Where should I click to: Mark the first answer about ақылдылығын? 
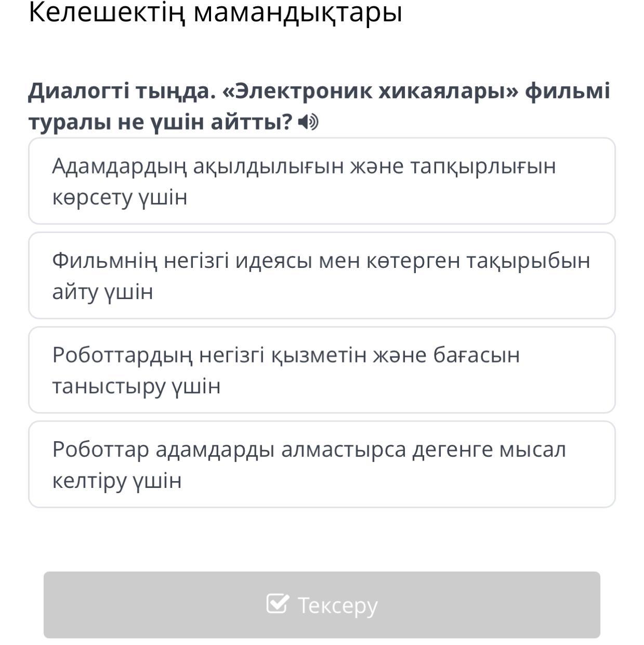[322, 181]
